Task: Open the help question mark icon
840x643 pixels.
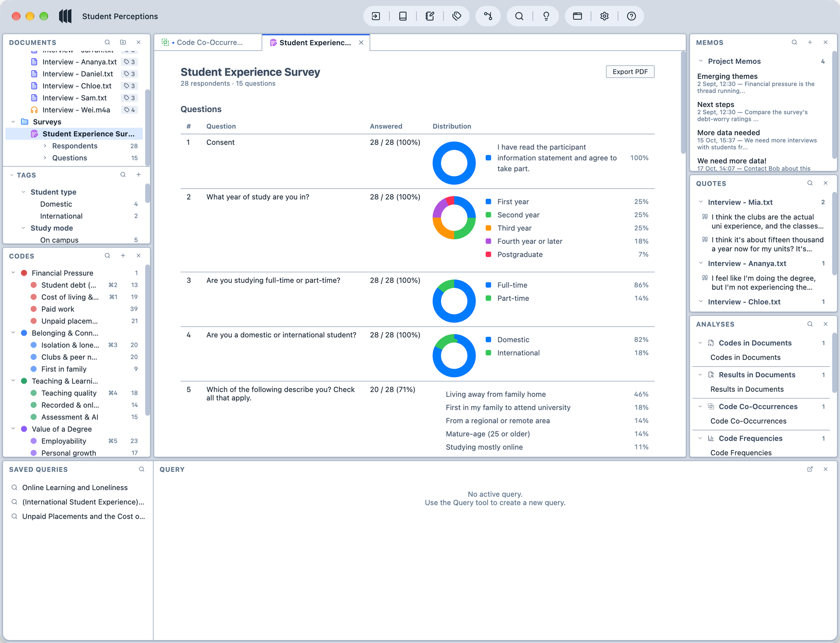Action: click(x=631, y=16)
